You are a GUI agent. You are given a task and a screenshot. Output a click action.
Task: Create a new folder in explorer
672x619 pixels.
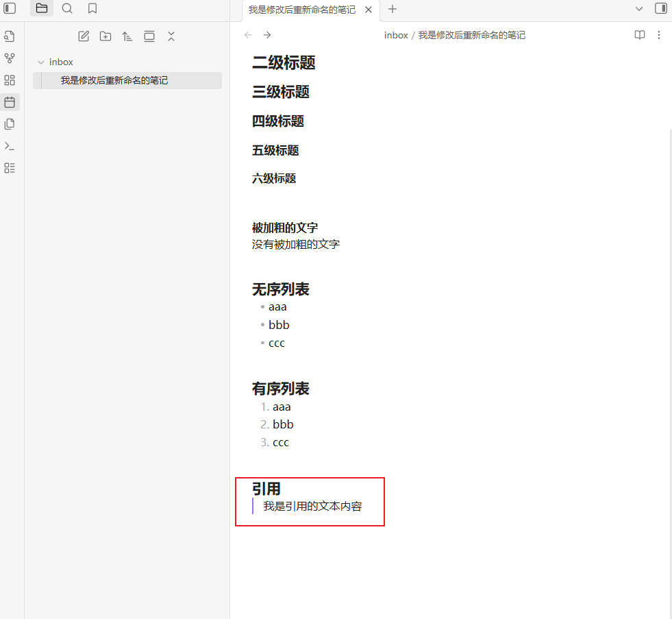point(105,36)
